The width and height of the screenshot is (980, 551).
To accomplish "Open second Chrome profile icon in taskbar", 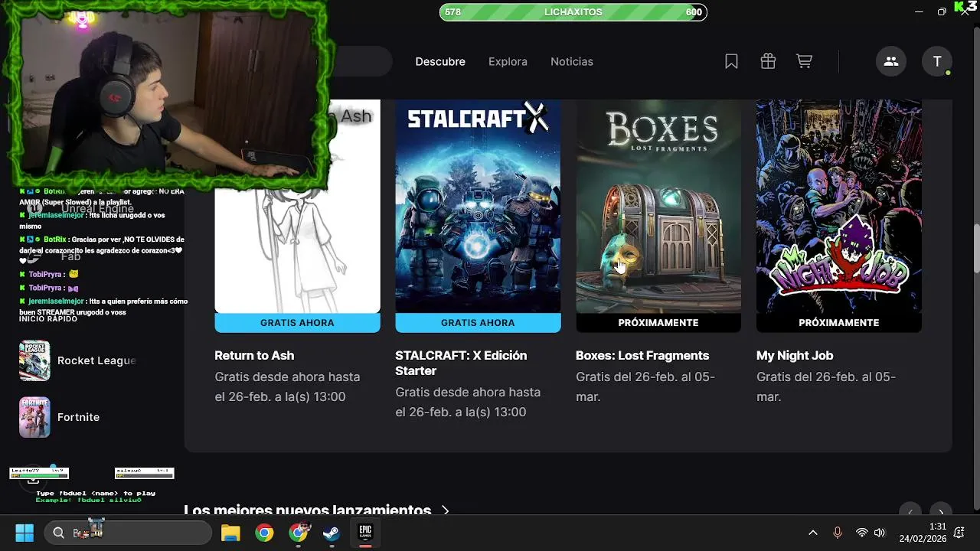I will pyautogui.click(x=299, y=533).
